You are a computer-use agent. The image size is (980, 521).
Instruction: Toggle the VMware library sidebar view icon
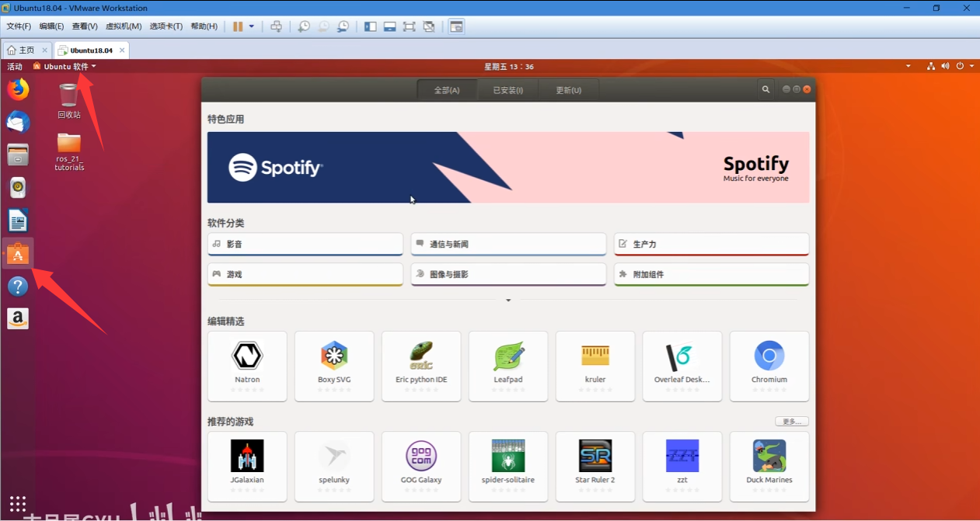(x=370, y=26)
